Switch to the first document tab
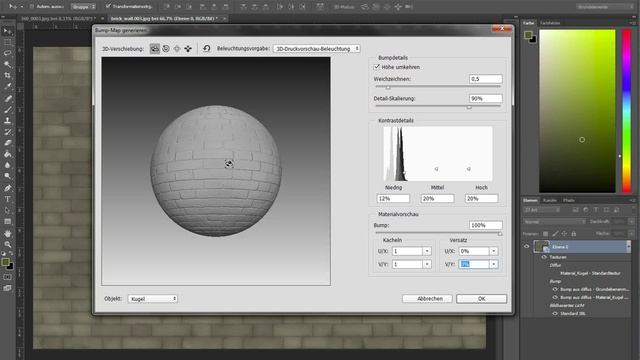Viewport: 640px width, 360px height. click(58, 18)
